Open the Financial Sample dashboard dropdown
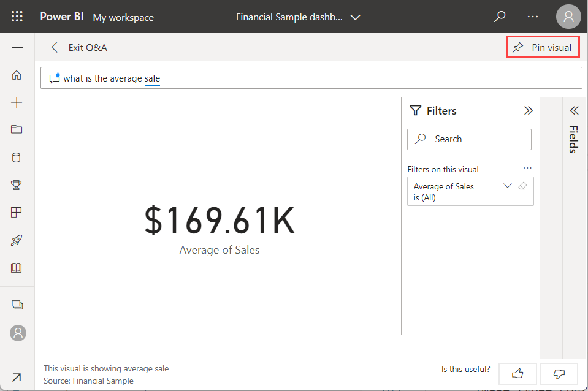The width and height of the screenshot is (588, 391). 355,17
